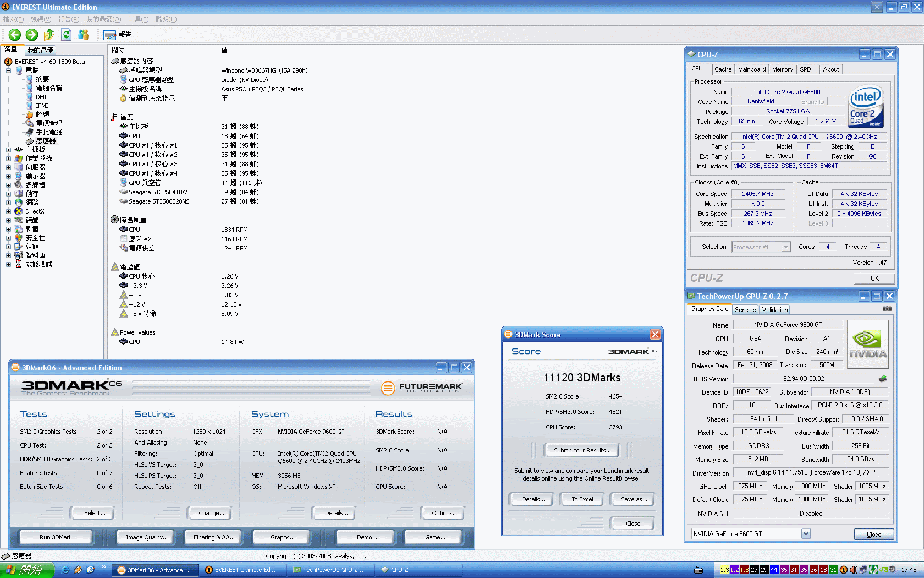Click the Run 3DMark button
The image size is (924, 578).
pos(56,537)
